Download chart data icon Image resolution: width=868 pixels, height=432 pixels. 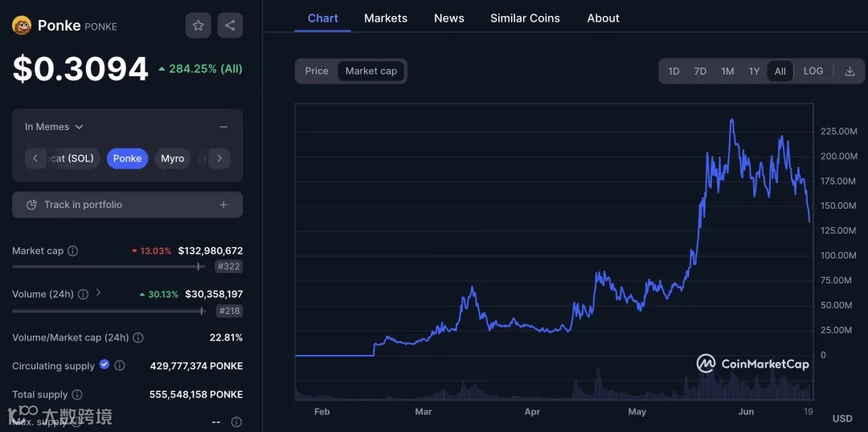pyautogui.click(x=850, y=71)
